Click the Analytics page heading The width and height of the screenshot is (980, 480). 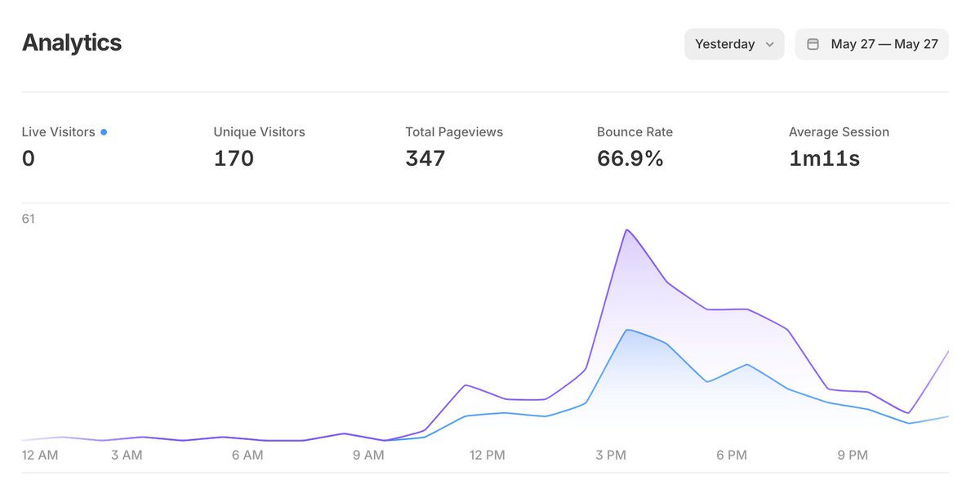coord(71,42)
